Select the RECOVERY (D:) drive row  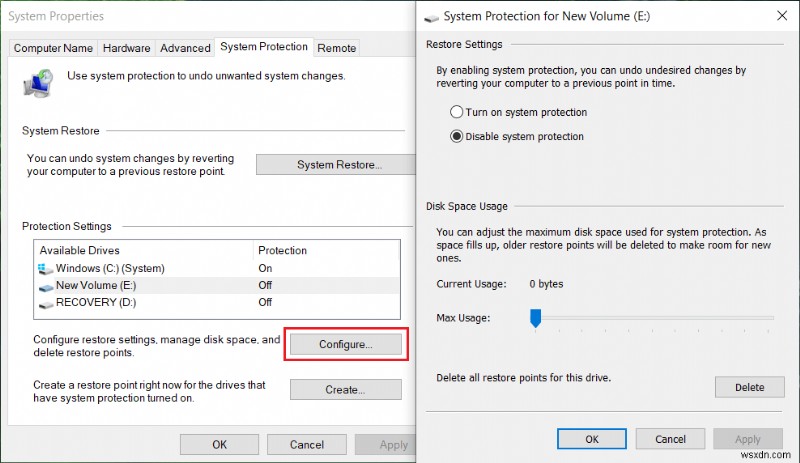coord(150,303)
